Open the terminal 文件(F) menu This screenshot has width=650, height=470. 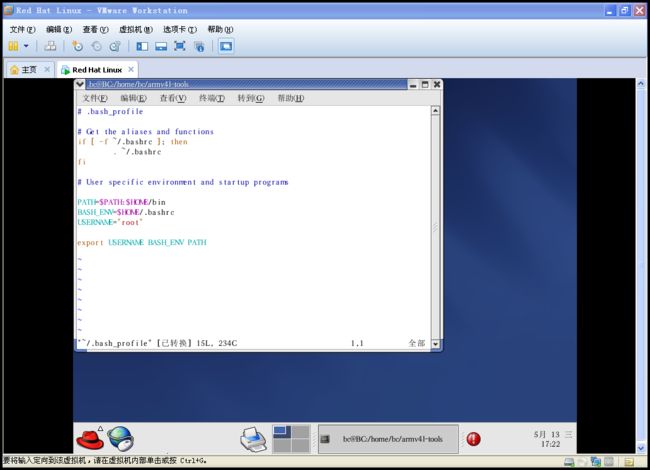[x=95, y=98]
